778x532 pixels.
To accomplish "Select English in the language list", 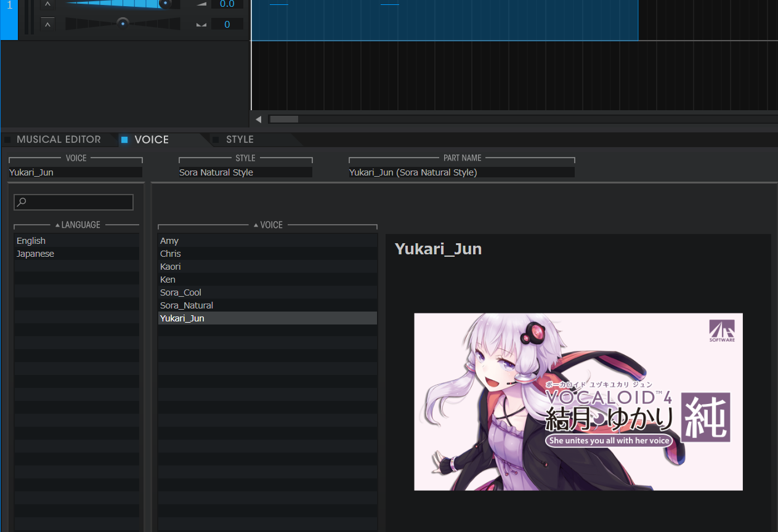I will (76, 241).
